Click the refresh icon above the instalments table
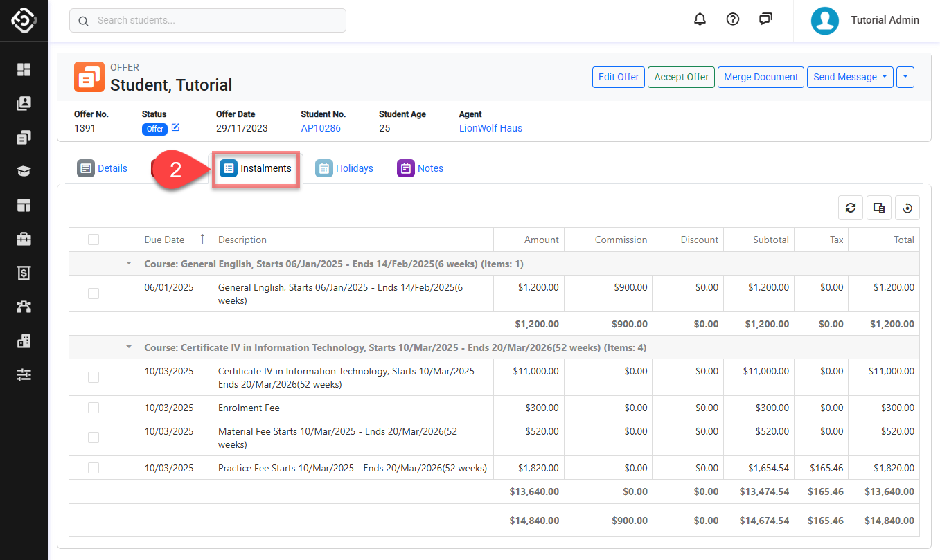This screenshot has width=940, height=560. pyautogui.click(x=851, y=208)
